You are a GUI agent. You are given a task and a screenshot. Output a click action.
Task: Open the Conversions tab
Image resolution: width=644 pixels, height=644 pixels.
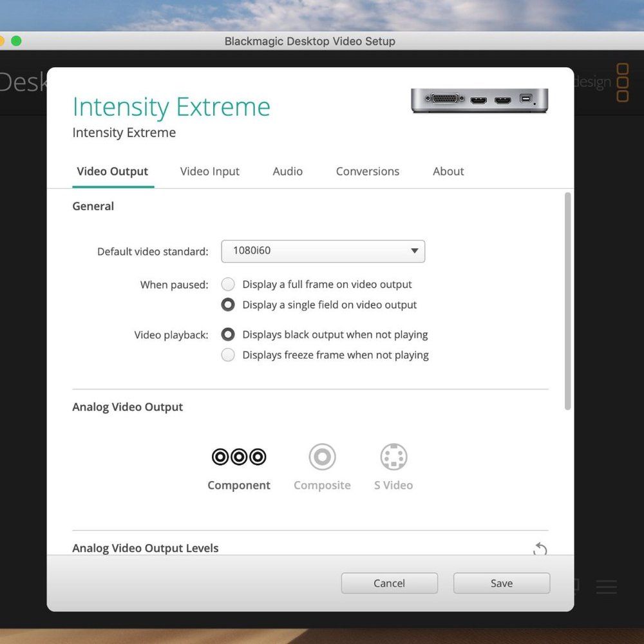click(368, 171)
